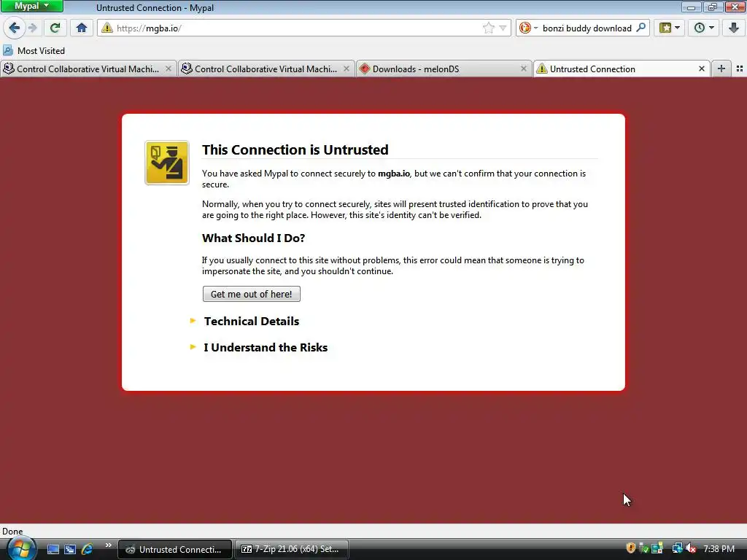The image size is (747, 560).
Task: Reload the page with the refresh icon
Action: [55, 28]
